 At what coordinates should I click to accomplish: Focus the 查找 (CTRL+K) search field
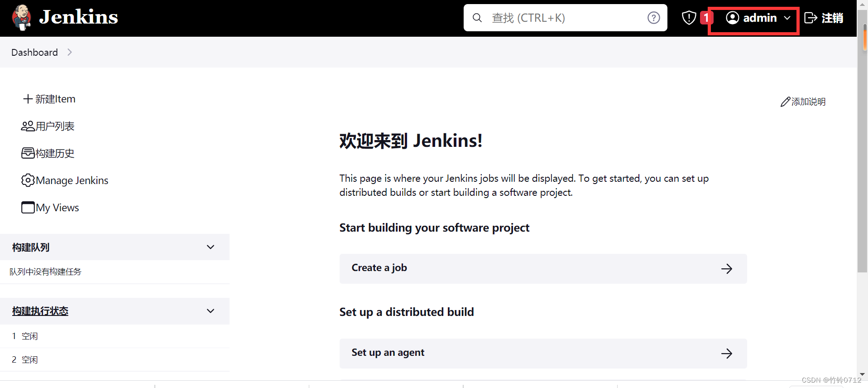(x=566, y=18)
